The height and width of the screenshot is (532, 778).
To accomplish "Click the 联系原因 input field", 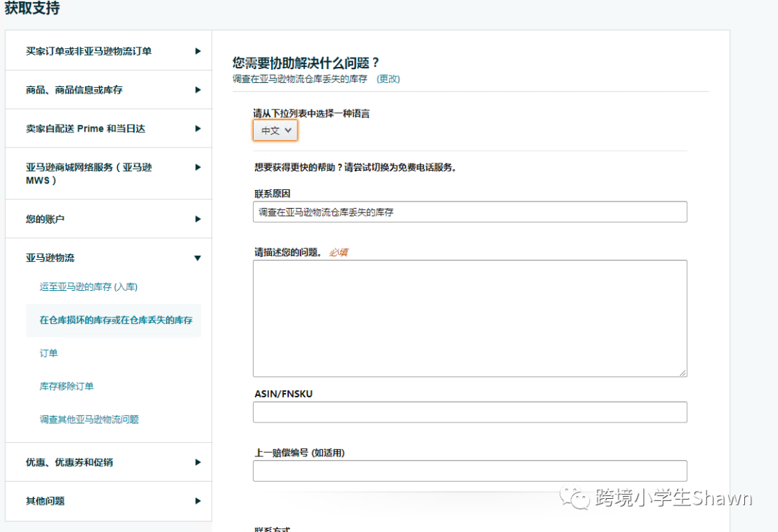I will [x=470, y=212].
